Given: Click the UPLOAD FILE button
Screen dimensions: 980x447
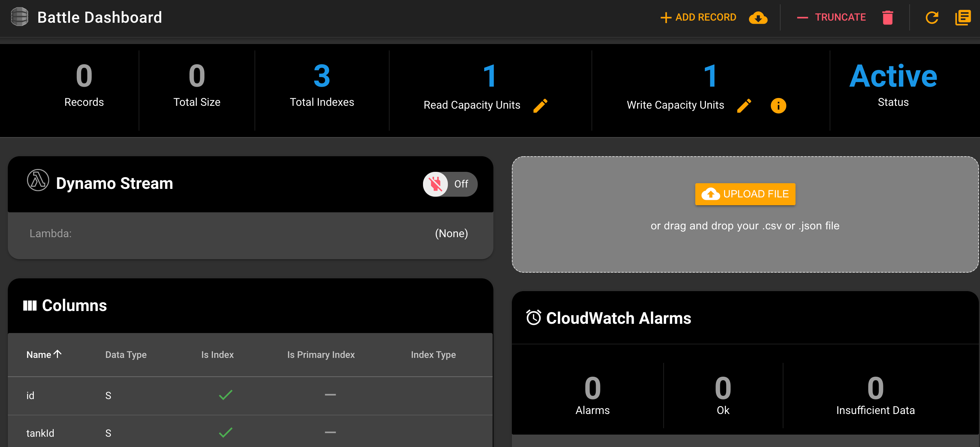Looking at the screenshot, I should click(x=746, y=193).
